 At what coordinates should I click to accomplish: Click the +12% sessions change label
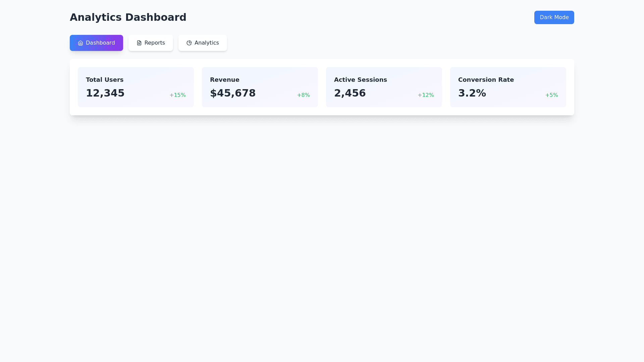point(426,95)
